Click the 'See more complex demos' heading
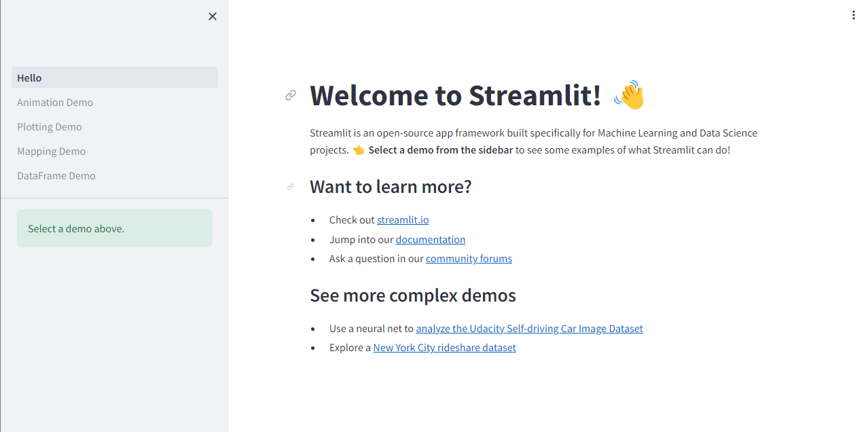The image size is (868, 432). (x=413, y=295)
